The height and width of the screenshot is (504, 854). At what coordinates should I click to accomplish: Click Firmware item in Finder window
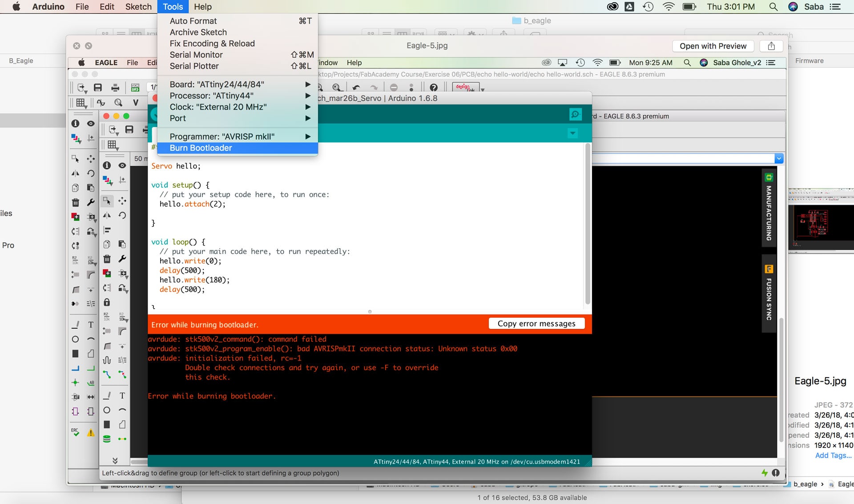(809, 61)
